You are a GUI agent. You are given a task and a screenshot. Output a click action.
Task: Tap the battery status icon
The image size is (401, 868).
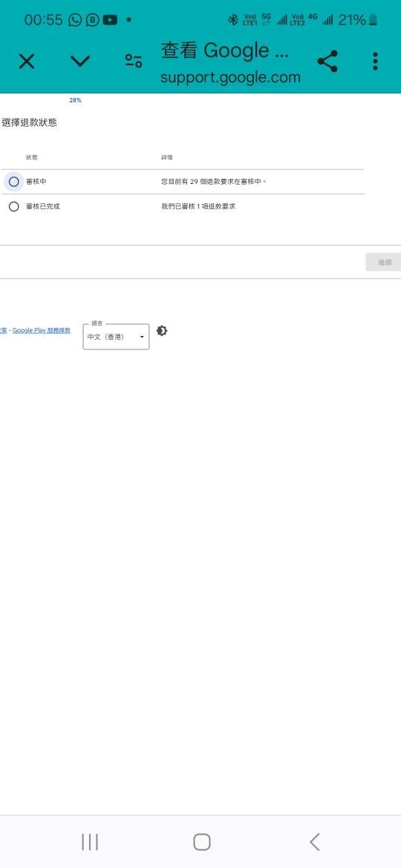pos(374,20)
